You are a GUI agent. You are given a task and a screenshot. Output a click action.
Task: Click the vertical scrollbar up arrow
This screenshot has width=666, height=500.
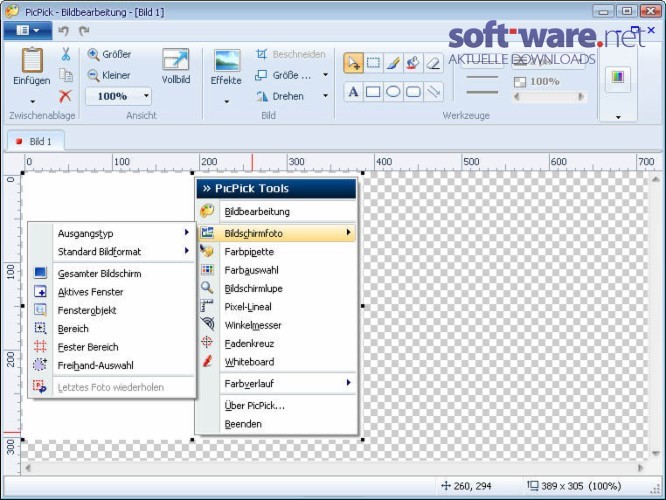[x=656, y=180]
